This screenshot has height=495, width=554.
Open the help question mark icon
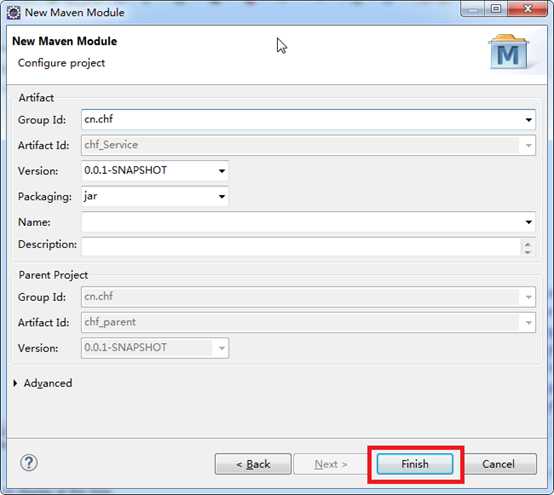coord(29,463)
